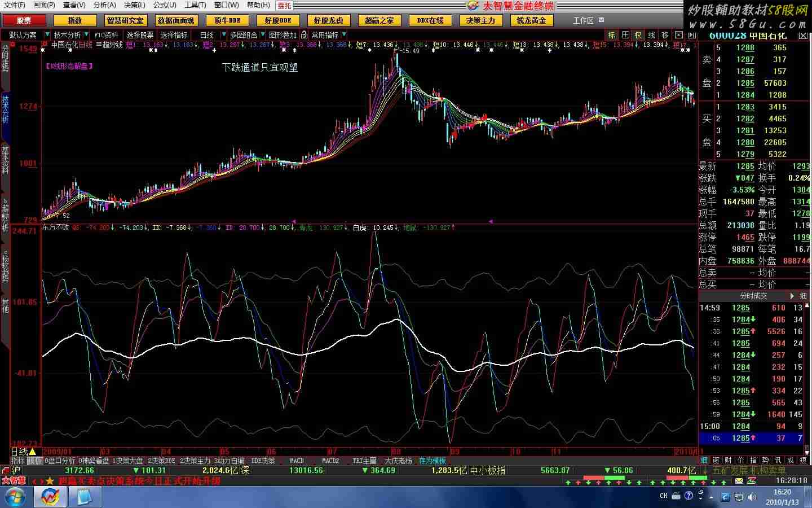This screenshot has height=508, width=812.
Task: Expand the 多图组合 dropdown arrow
Action: (262, 35)
